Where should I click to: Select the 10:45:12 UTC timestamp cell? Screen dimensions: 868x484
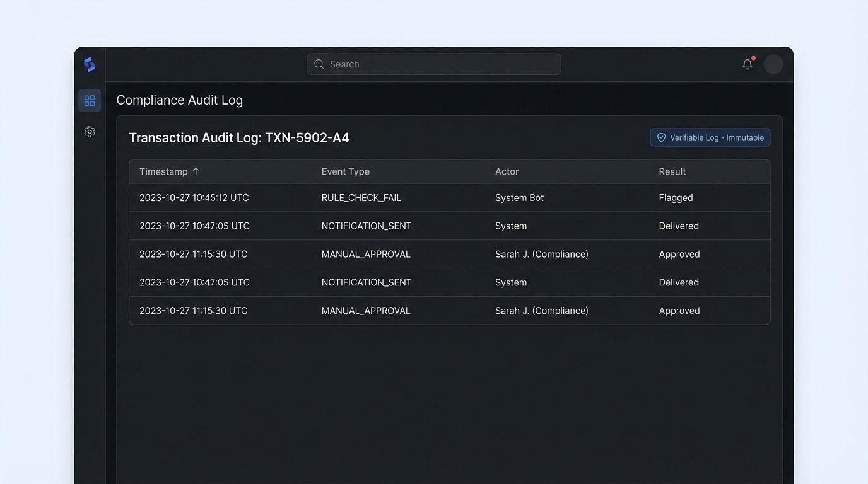194,198
